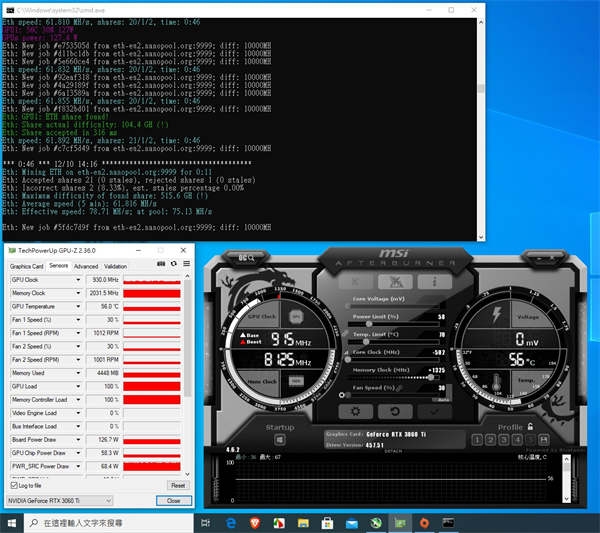
Task: Open Task View from taskbar
Action: point(205,523)
